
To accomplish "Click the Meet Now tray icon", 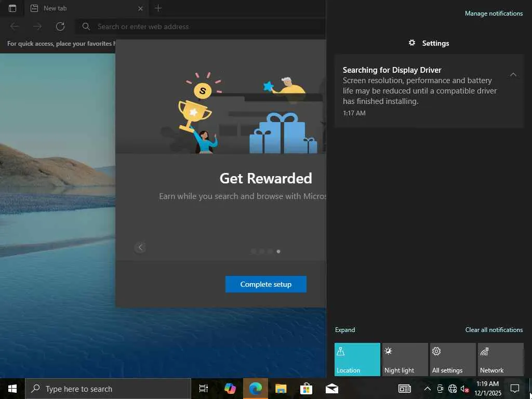I will click(440, 389).
